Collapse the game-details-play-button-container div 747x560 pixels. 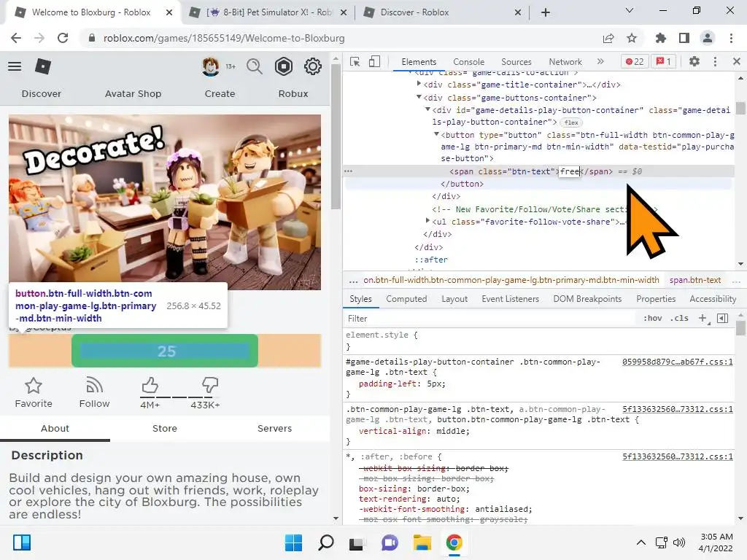(427, 109)
